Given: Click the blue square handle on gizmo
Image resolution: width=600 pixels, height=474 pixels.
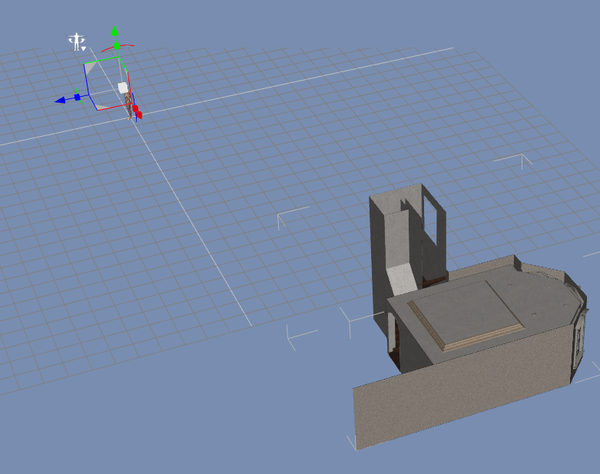Looking at the screenshot, I should coord(77,98).
